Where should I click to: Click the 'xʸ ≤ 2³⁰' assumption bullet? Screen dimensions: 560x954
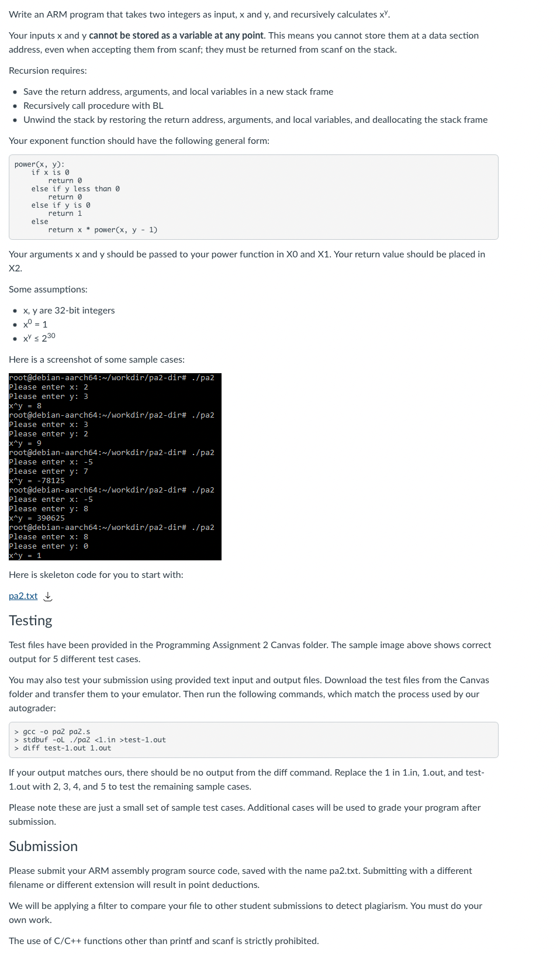click(39, 337)
